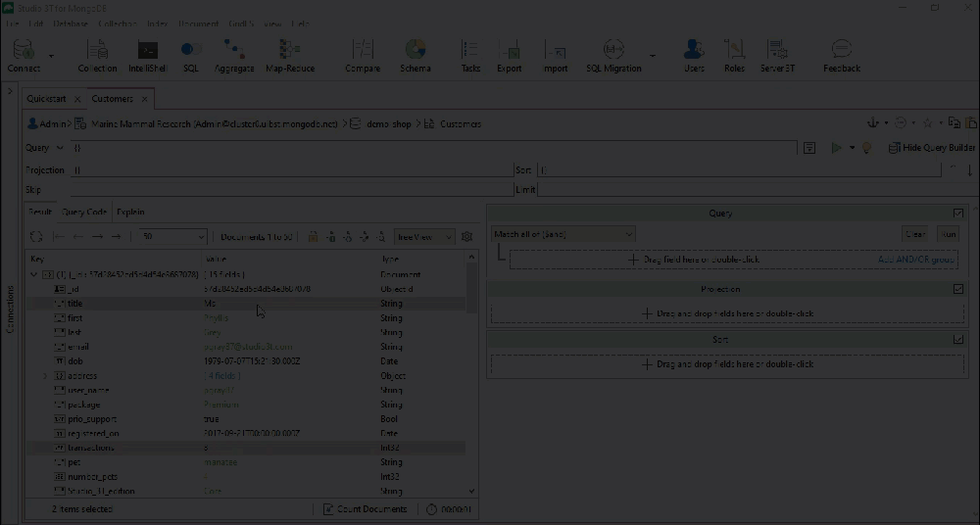Open the Roles manager

(734, 56)
